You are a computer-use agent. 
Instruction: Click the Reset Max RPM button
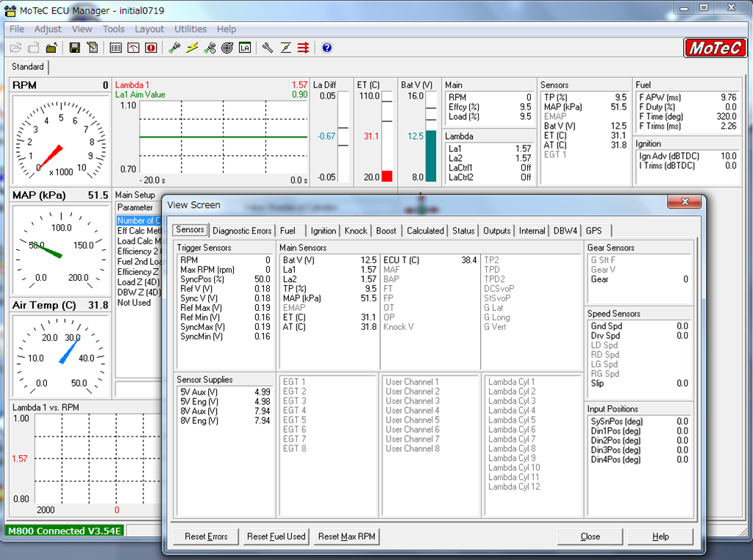pyautogui.click(x=347, y=536)
